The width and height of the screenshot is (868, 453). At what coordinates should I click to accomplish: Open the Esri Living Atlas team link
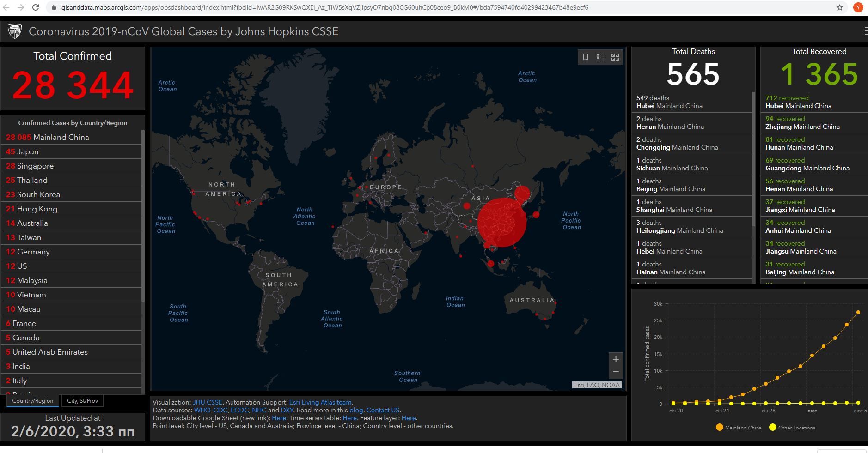[x=320, y=402]
